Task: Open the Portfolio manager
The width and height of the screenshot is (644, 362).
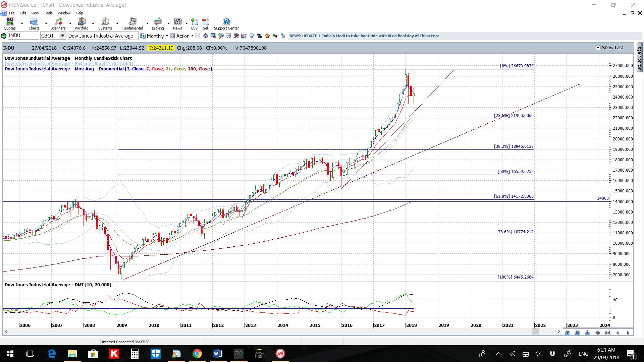Action: (82, 24)
